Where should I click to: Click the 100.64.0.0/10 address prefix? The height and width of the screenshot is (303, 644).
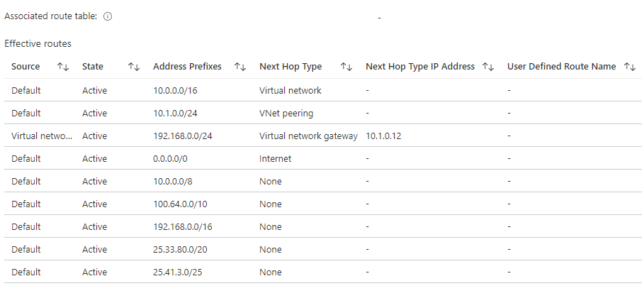click(x=180, y=204)
